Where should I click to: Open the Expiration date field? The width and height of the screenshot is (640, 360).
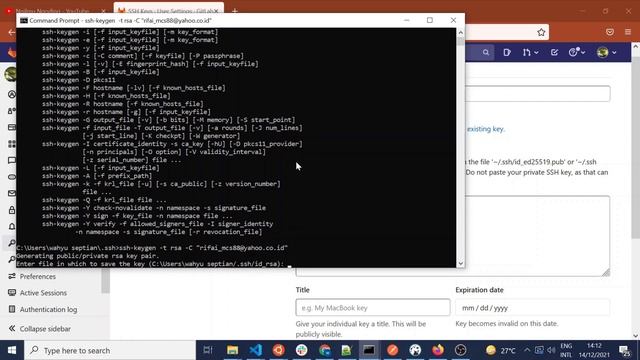[532, 308]
